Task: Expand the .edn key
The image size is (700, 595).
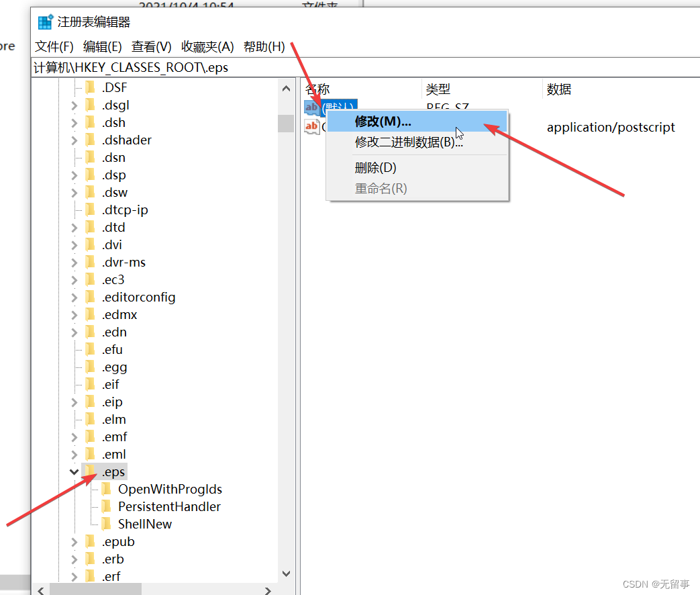Action: point(74,332)
